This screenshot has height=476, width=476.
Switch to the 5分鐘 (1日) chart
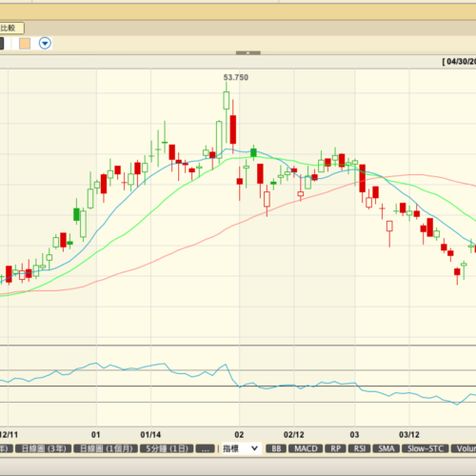click(x=167, y=448)
